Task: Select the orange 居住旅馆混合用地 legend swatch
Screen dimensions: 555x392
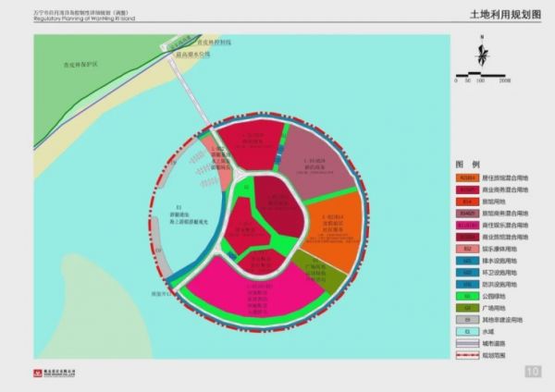Action: tap(467, 178)
